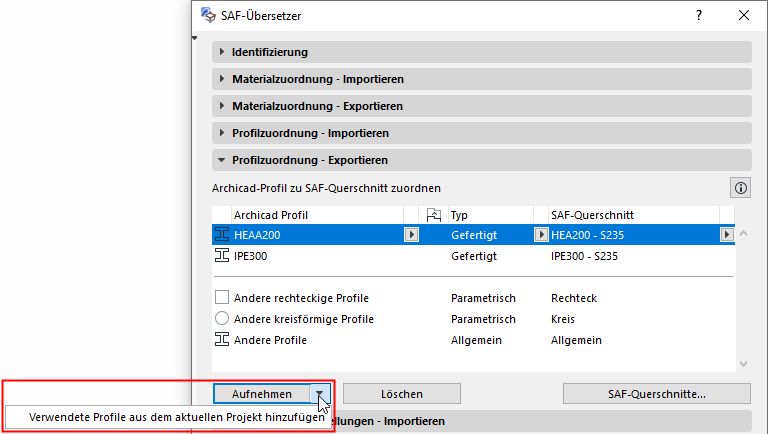Viewport: 768px width, 434px height.
Task: Select the Andere kreisförmige Profile row
Action: coord(473,319)
